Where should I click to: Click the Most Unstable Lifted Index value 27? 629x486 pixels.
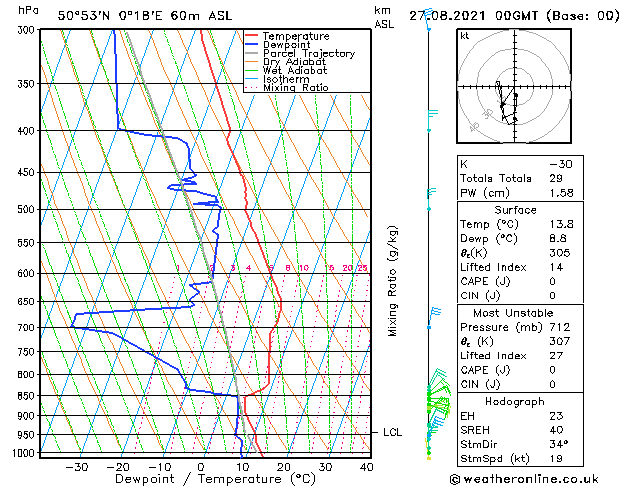[x=556, y=356]
